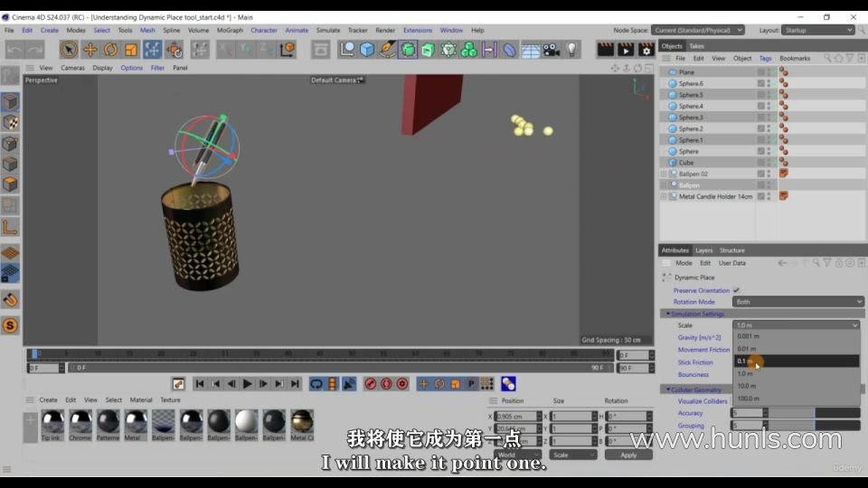This screenshot has width=868, height=488.
Task: Toggle layer checkbox for Sphere.6 object
Action: 761,84
